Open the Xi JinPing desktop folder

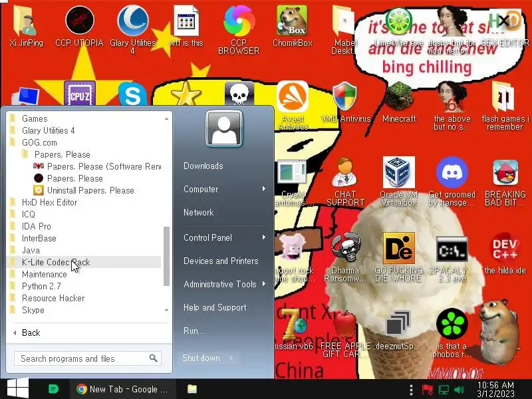[27, 27]
